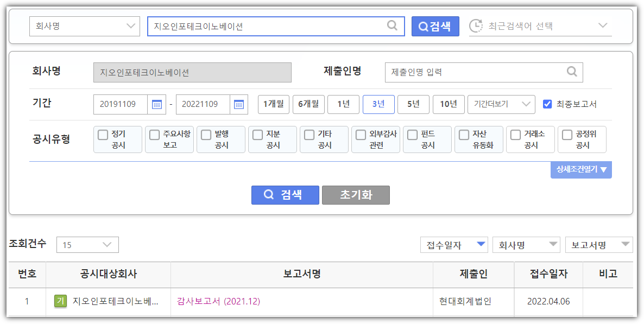Click the 비고 column header
This screenshot has height=324, width=644.
(608, 274)
